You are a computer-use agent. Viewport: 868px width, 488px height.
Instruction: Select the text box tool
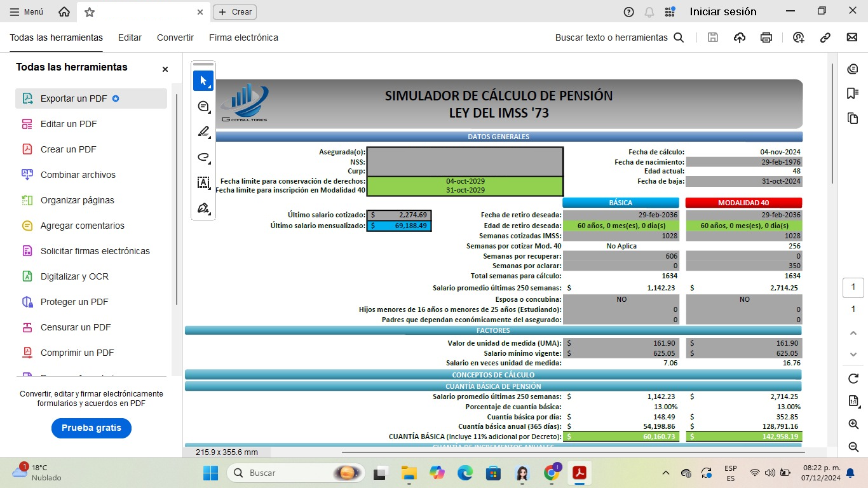[203, 182]
